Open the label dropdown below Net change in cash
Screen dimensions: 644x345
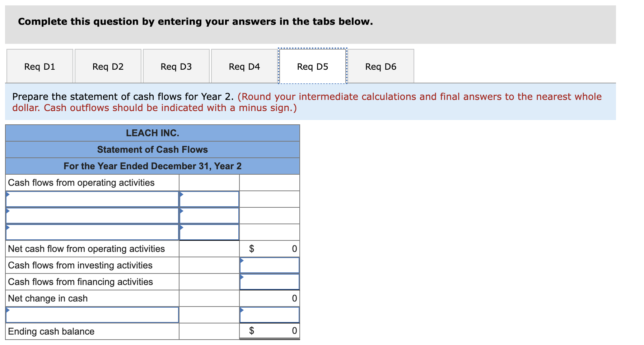tap(92, 314)
